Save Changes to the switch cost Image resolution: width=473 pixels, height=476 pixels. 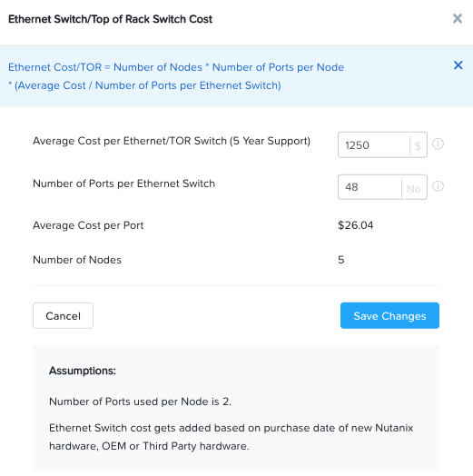point(389,315)
